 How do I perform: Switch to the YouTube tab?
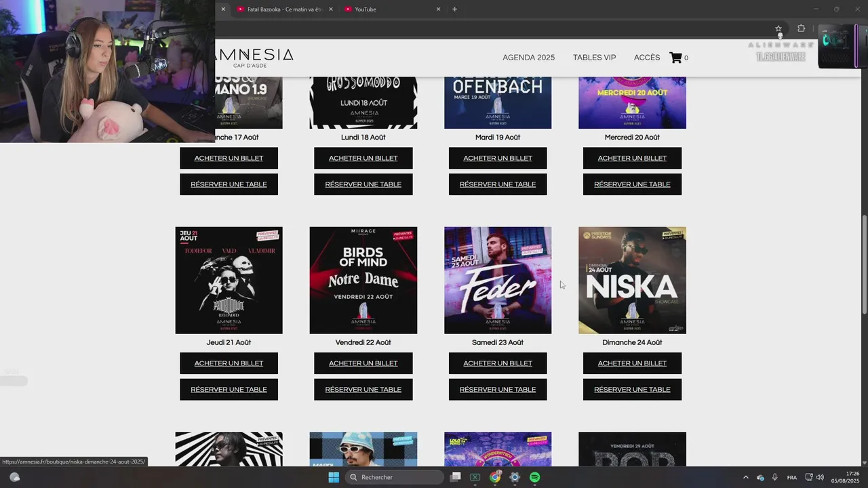pos(393,9)
